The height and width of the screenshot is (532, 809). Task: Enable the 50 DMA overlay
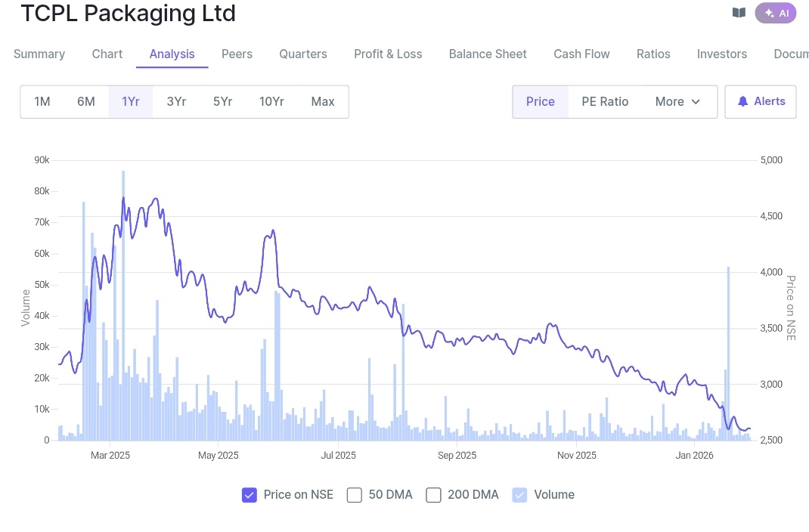pyautogui.click(x=354, y=495)
